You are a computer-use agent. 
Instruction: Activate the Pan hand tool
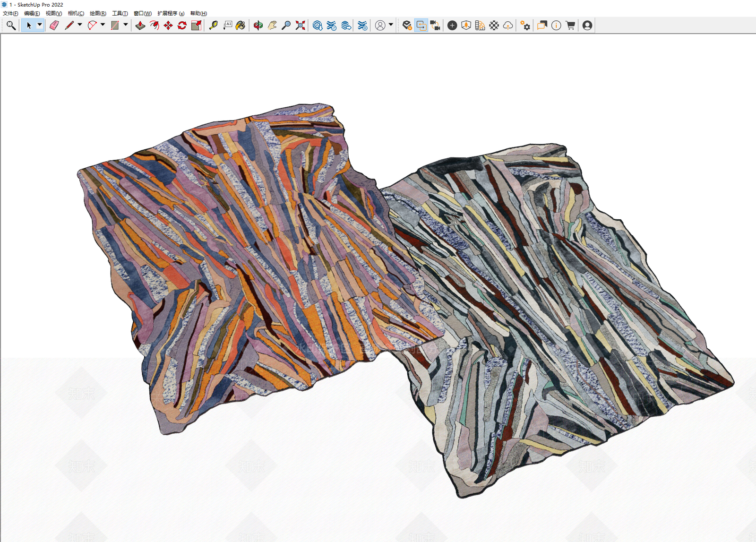[272, 26]
